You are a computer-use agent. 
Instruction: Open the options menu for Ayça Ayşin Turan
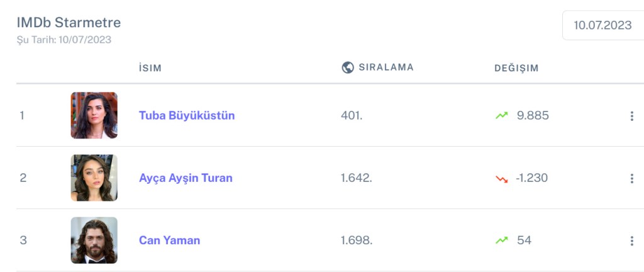click(631, 178)
